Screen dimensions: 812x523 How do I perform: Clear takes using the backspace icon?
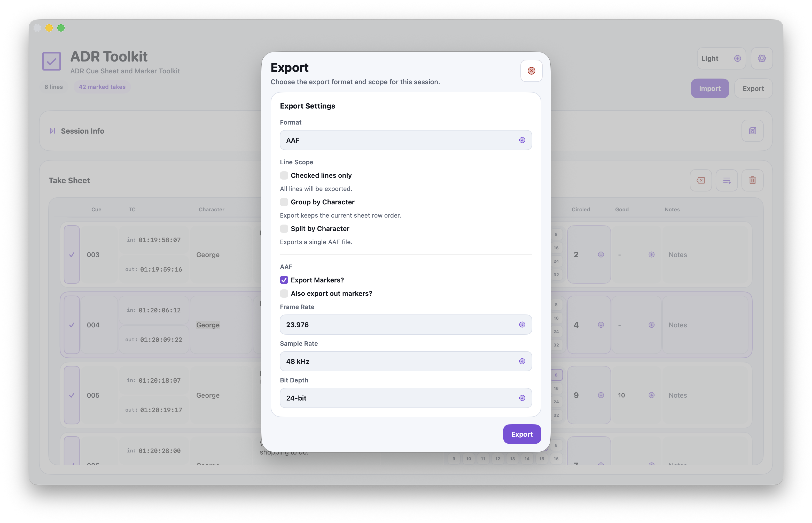pyautogui.click(x=701, y=180)
